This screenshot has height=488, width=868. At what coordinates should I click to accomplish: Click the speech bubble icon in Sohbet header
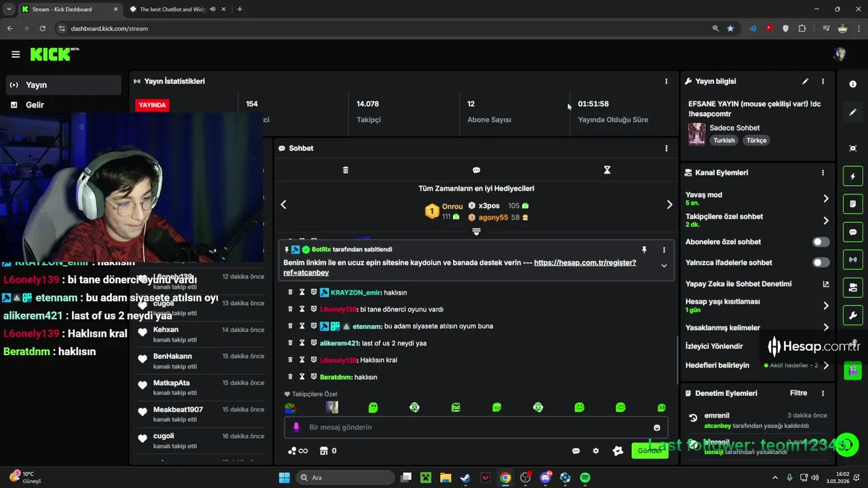click(476, 170)
